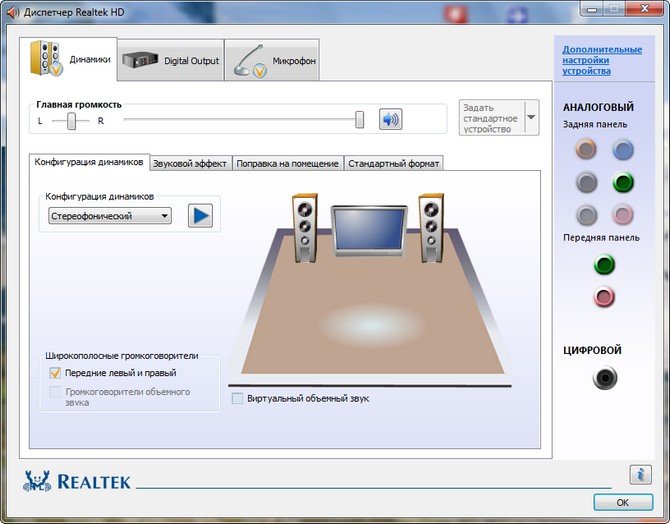This screenshot has width=670, height=524.
Task: Open the Поправка на помещение tab
Action: coord(288,163)
